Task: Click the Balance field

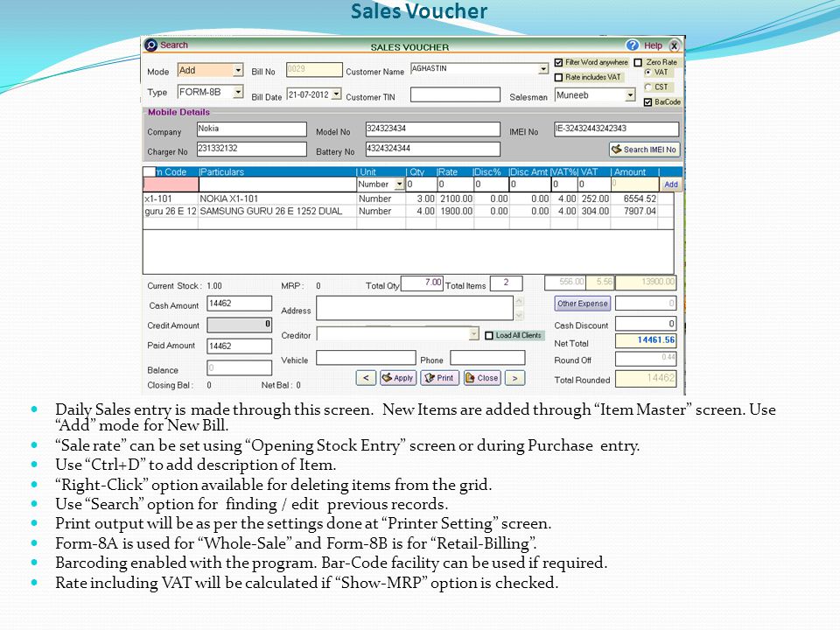Action: (x=240, y=367)
